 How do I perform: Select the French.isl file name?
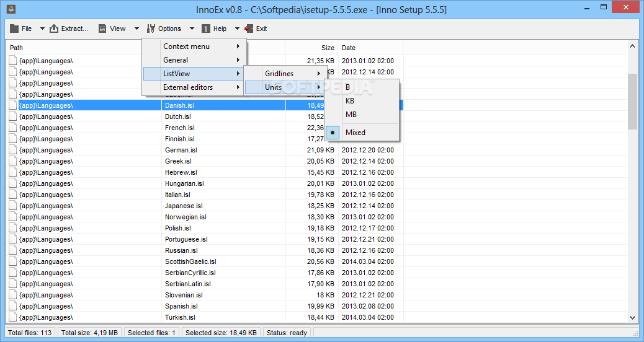pos(179,128)
